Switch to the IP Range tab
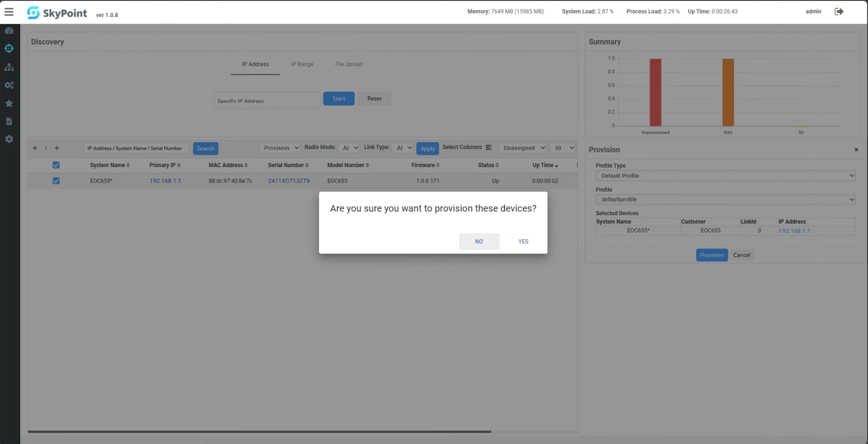The width and height of the screenshot is (868, 444). point(302,65)
